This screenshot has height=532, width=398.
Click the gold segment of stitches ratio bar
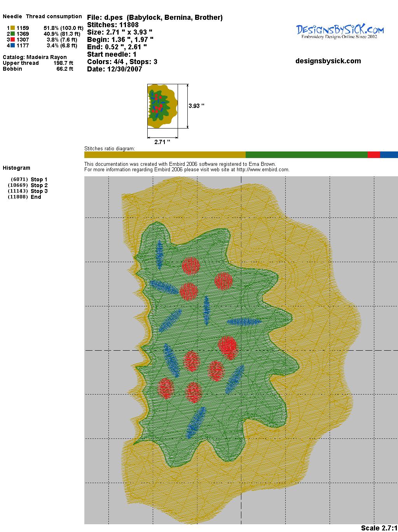165,155
